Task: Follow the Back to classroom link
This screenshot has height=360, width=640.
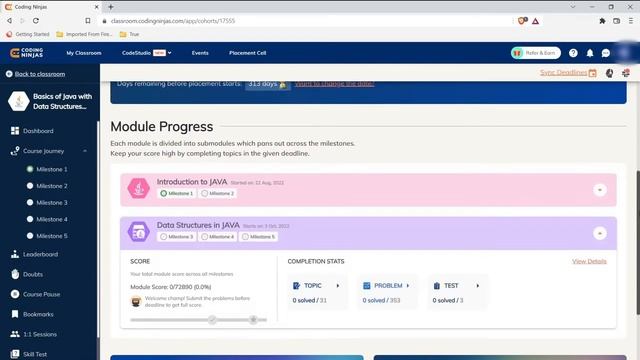Action: click(x=40, y=74)
